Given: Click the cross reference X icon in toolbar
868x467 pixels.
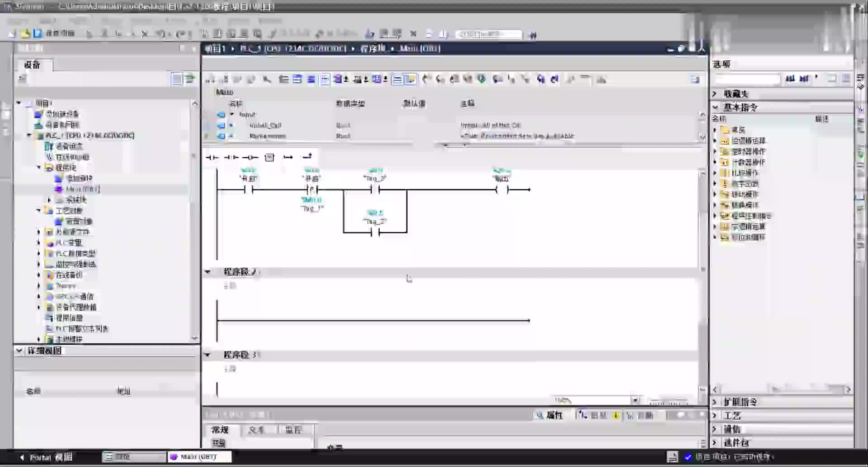Looking at the screenshot, I should tap(413, 34).
